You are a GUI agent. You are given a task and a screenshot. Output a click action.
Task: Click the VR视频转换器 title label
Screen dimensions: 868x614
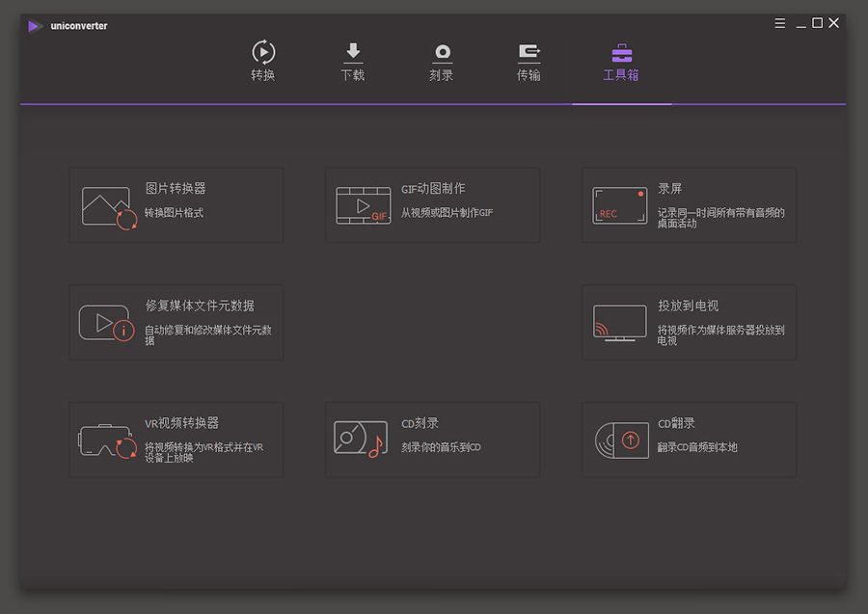click(181, 423)
